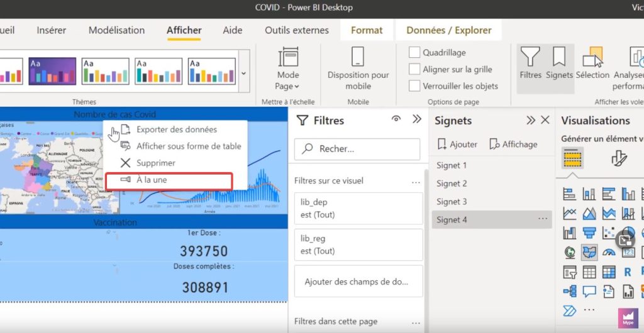Open Filtres dans cette page options menu
Screen dimensions: 644x333
(416, 323)
